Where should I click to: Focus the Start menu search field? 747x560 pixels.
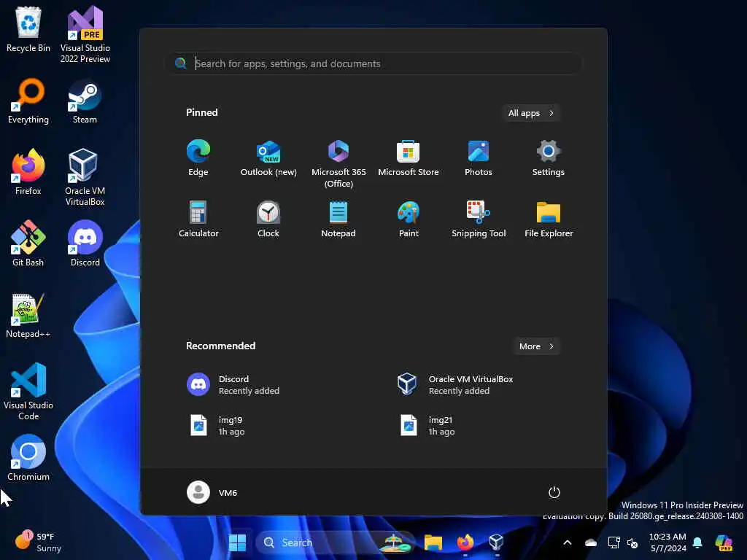pos(374,63)
